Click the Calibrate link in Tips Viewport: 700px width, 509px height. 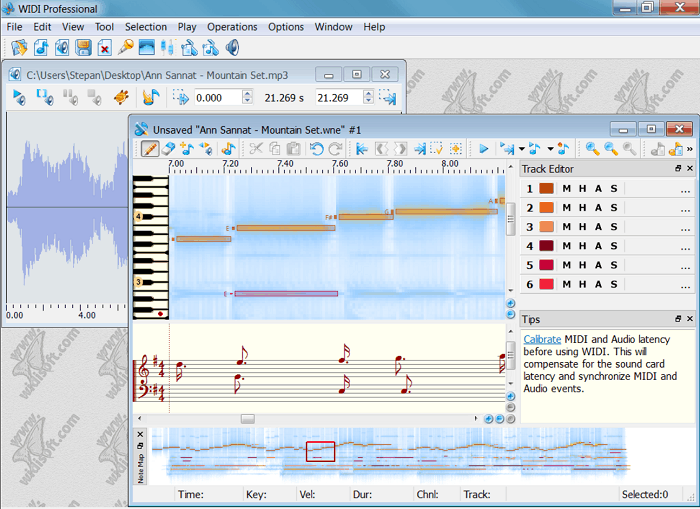(542, 339)
